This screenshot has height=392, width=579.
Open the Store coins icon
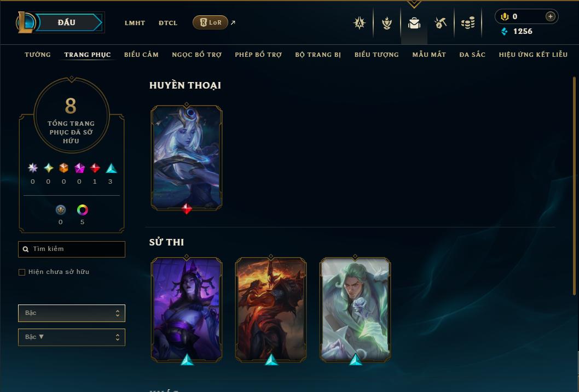[468, 24]
